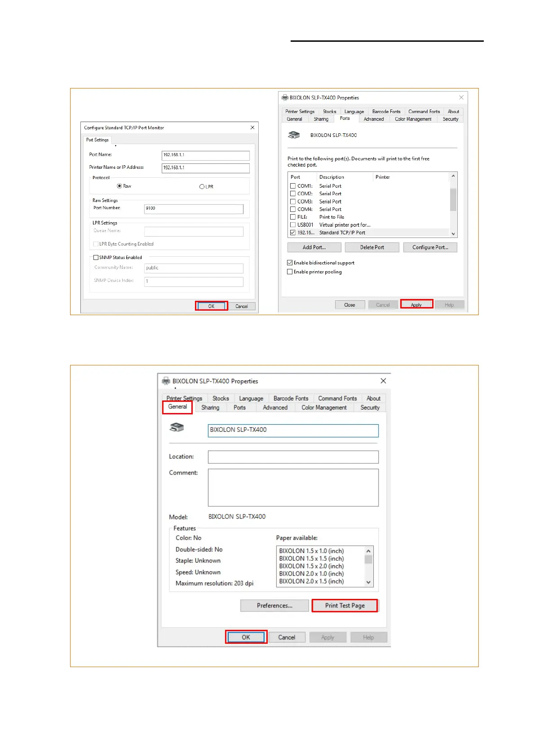
Task: Click OK in the TCP/IP Port Monitor dialog
Action: tap(212, 306)
